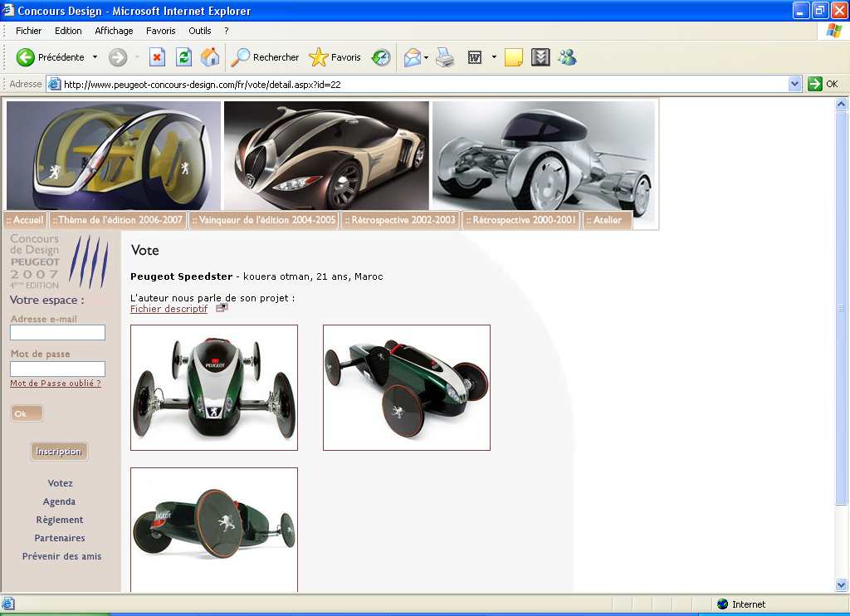Click the Précédente back arrow icon
This screenshot has width=850, height=616.
(x=25, y=57)
